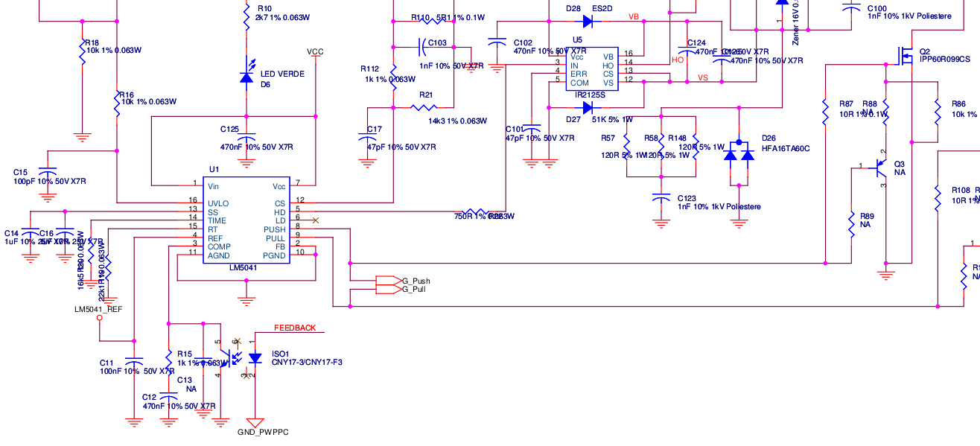The width and height of the screenshot is (980, 446).
Task: Select the 14k3 1% 0.063W value text
Action: coord(457,121)
